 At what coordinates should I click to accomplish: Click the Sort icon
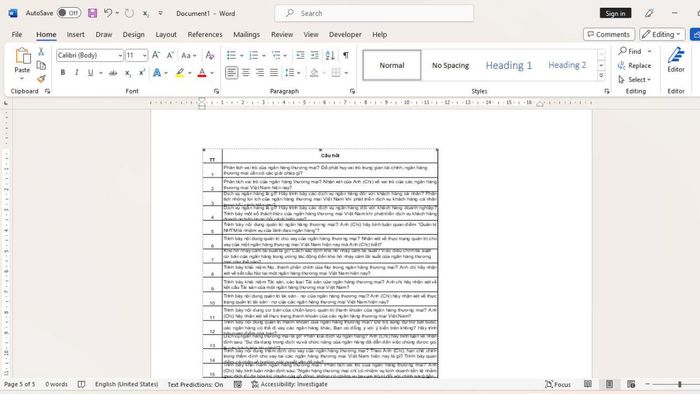pos(330,55)
